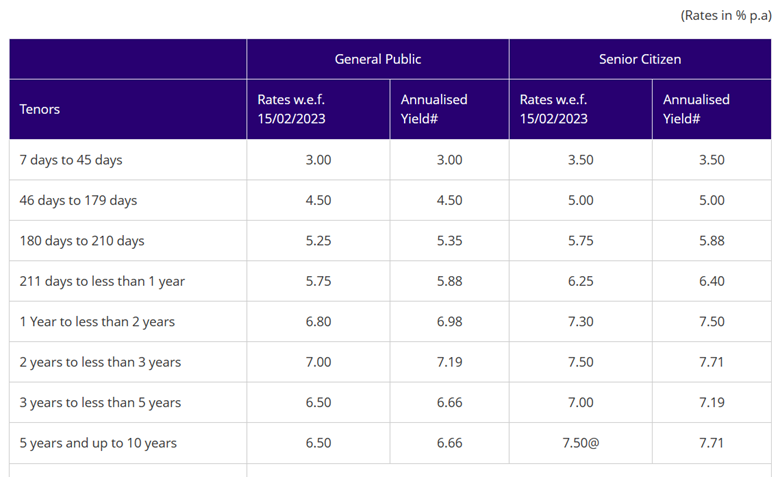The height and width of the screenshot is (477, 780).
Task: Select '3 years to less than 5 years'
Action: 100,402
